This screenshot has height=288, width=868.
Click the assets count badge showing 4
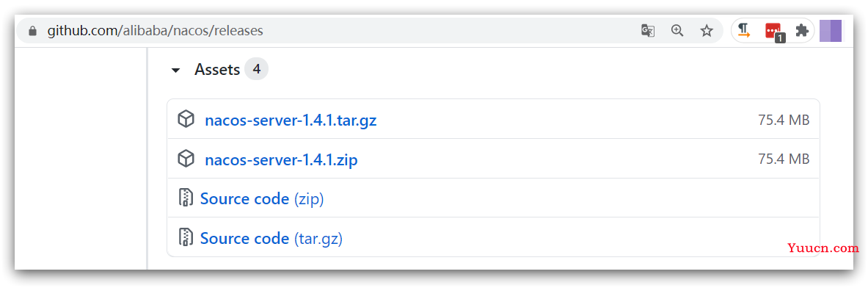(256, 69)
